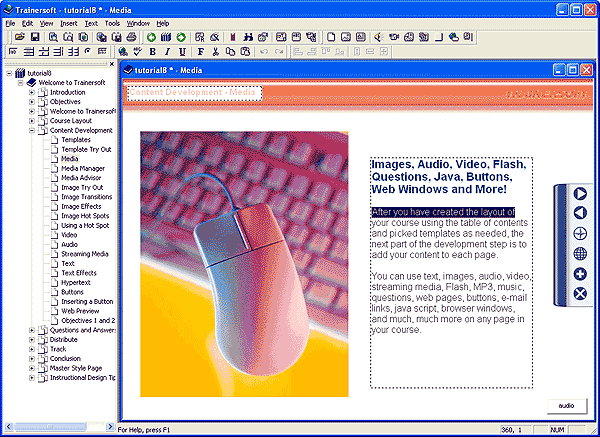Click the globe icon beside spell check

click(x=123, y=52)
